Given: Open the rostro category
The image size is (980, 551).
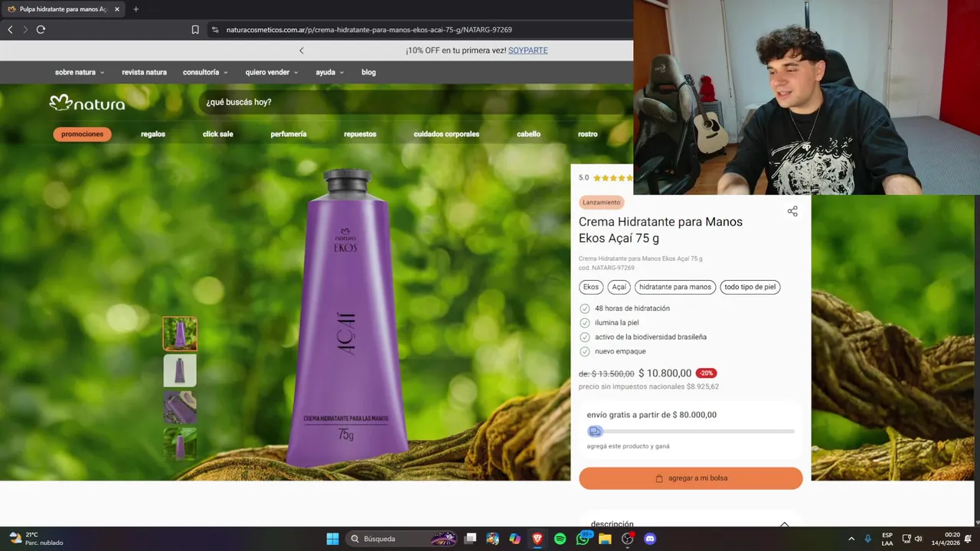Looking at the screenshot, I should point(588,134).
